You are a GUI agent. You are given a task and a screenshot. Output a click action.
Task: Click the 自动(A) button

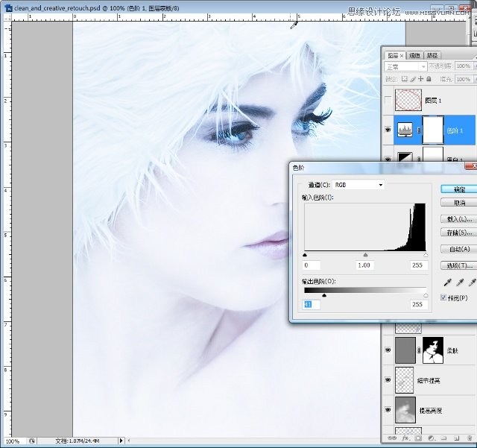(x=459, y=249)
